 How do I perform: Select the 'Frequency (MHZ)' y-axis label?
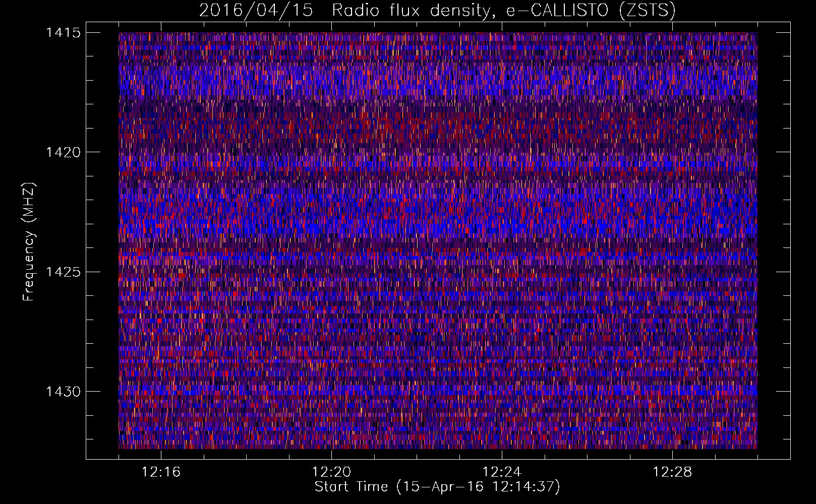[x=29, y=241]
